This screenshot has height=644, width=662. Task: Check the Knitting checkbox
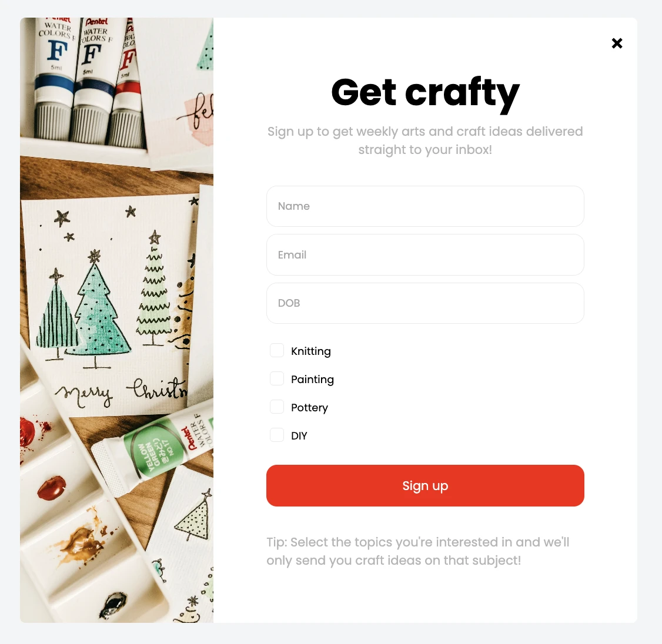[x=277, y=350]
